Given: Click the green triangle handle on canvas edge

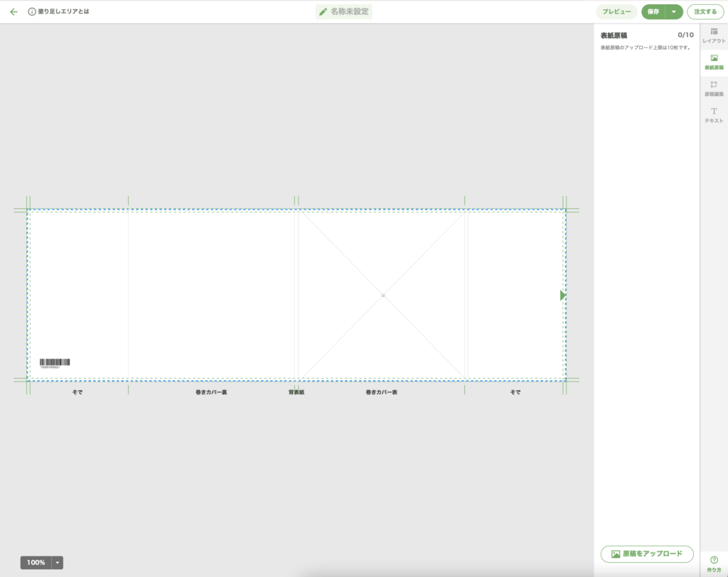Looking at the screenshot, I should pyautogui.click(x=562, y=295).
